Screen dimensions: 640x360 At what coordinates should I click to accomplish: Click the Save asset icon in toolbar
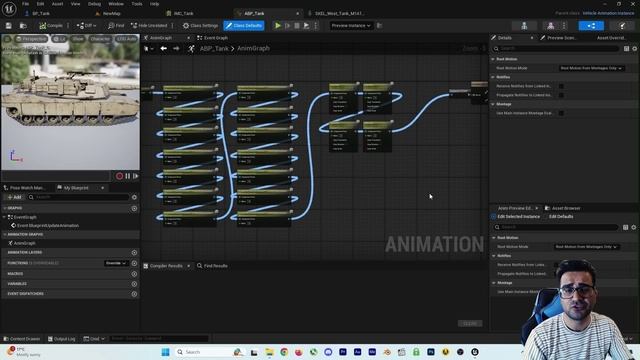point(9,26)
